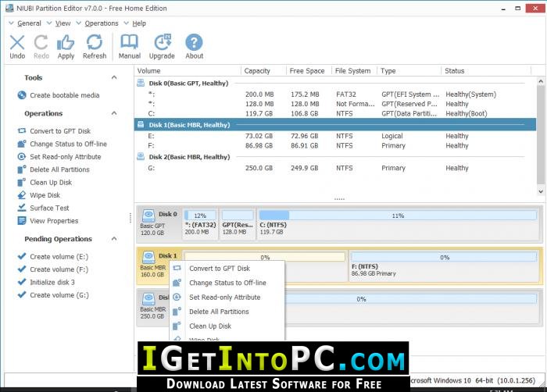Viewport: 547px width, 392px height.
Task: Choose Clean Up Disk in context menu
Action: click(210, 326)
